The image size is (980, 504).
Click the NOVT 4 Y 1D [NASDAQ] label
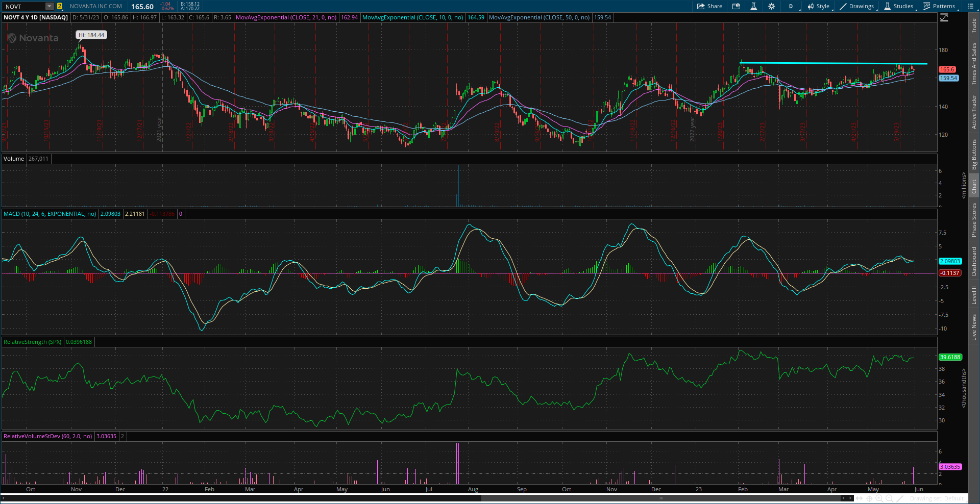pyautogui.click(x=36, y=17)
